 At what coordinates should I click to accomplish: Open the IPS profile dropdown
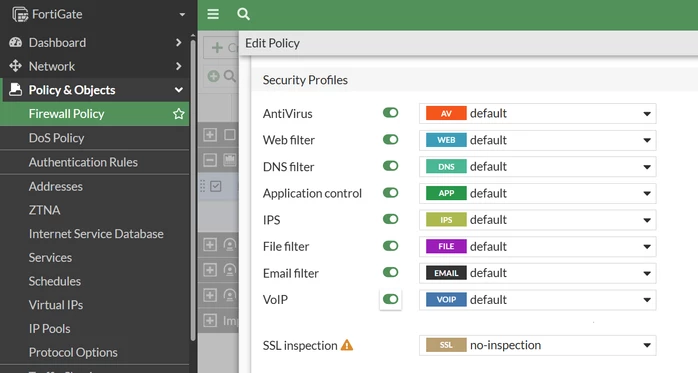(x=537, y=220)
